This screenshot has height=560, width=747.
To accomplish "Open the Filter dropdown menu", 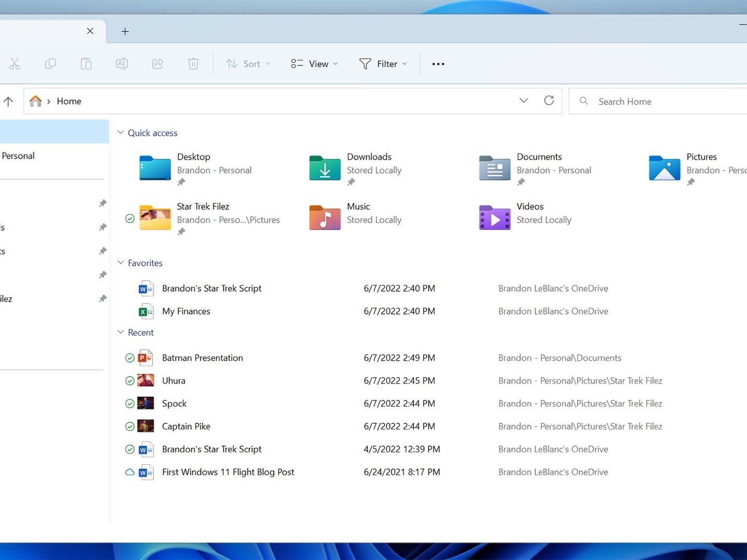I will [x=383, y=64].
